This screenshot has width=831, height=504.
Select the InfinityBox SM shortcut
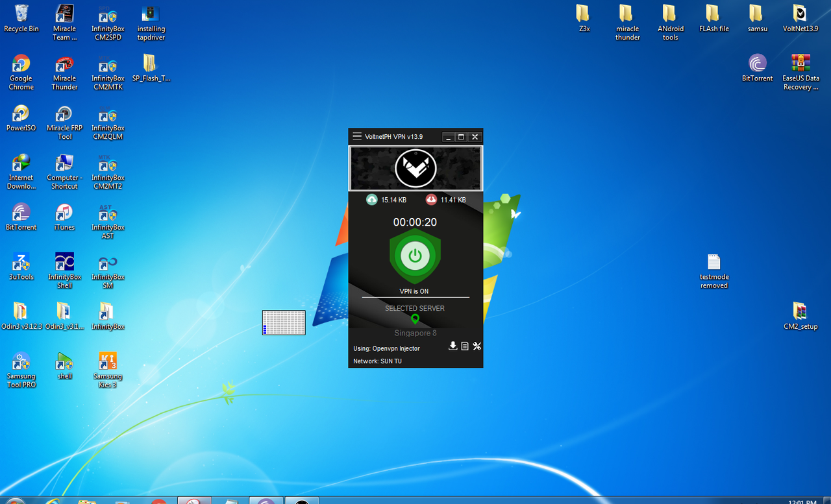click(x=108, y=270)
